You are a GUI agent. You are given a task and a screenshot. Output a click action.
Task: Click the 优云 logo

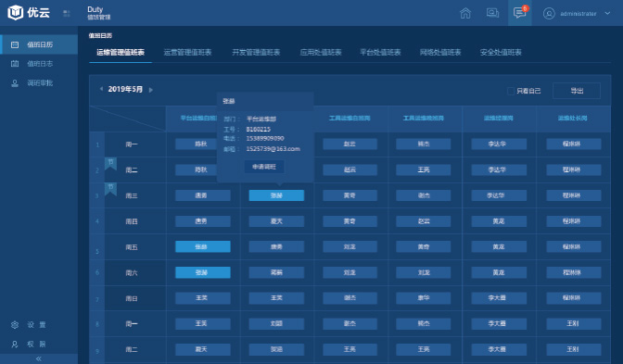pos(28,13)
